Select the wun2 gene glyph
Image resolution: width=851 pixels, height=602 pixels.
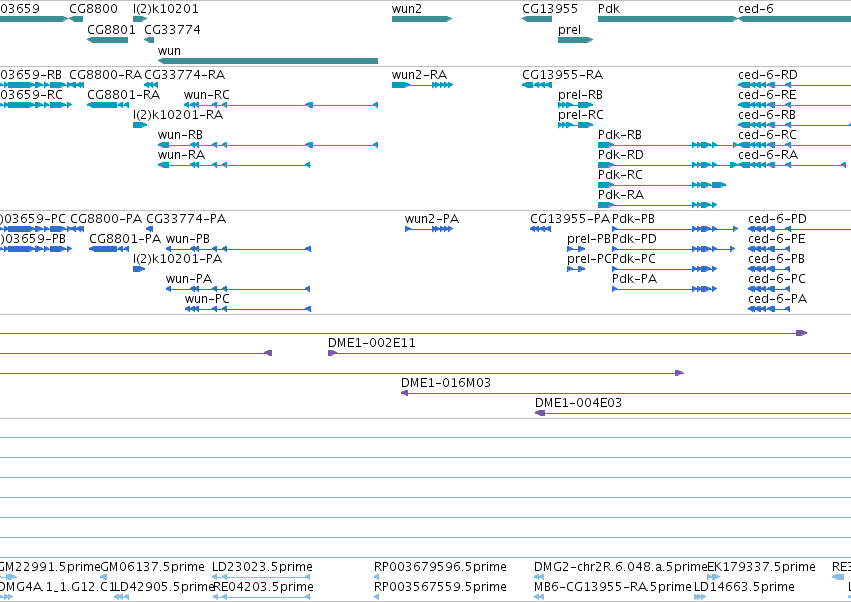[x=422, y=19]
